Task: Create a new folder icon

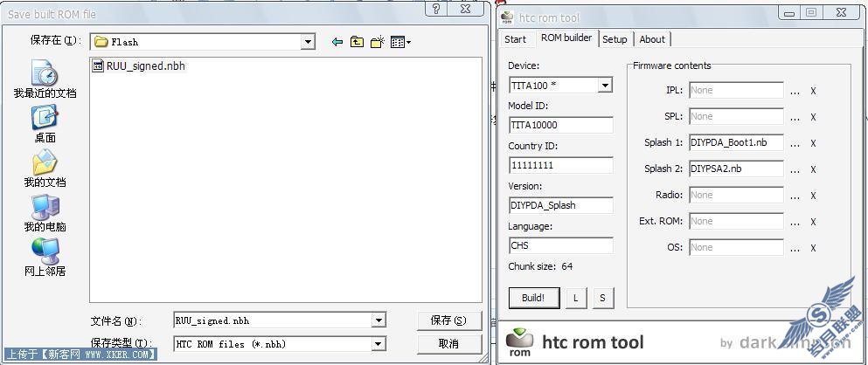Action: point(378,42)
